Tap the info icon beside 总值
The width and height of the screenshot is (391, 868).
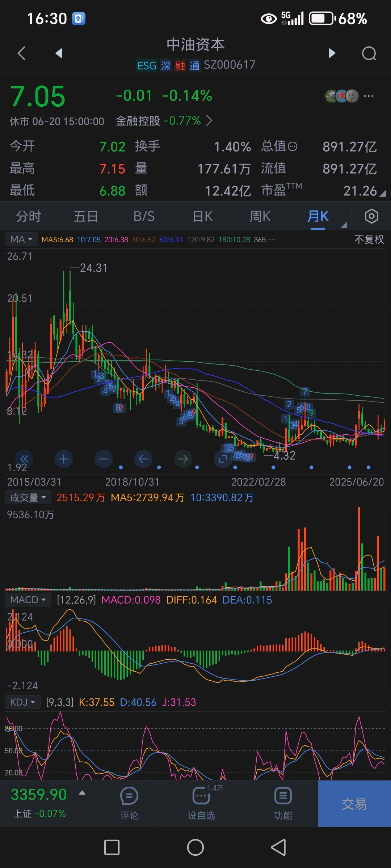point(293,146)
